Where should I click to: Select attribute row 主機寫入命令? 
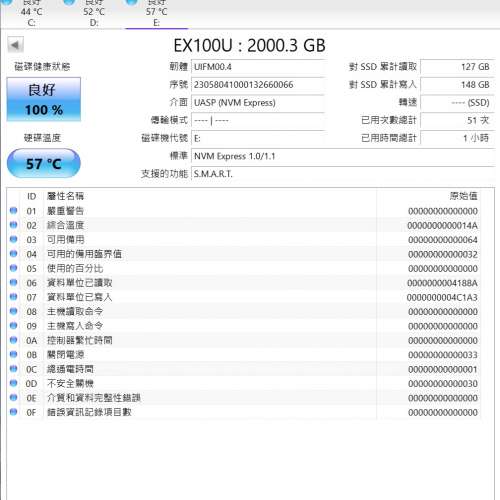[x=244, y=326]
